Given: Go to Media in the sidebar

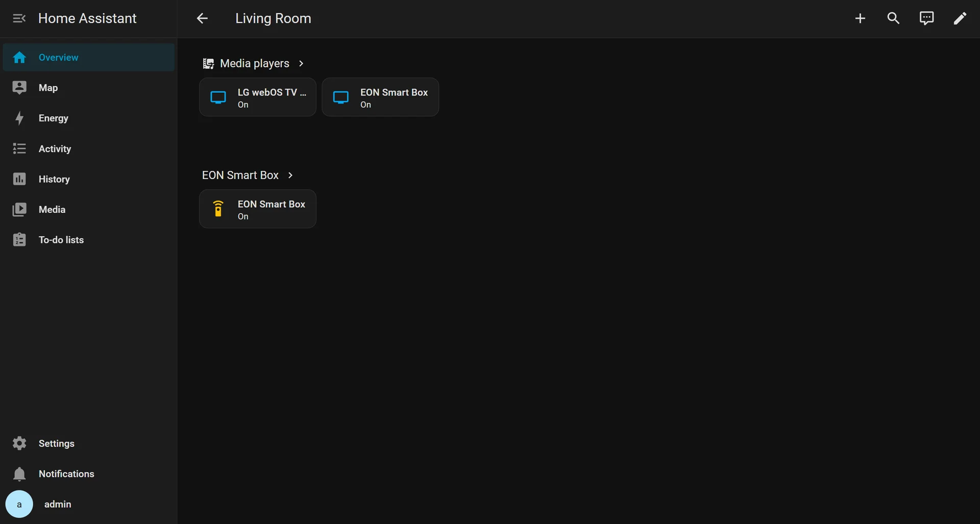Looking at the screenshot, I should click(89, 210).
